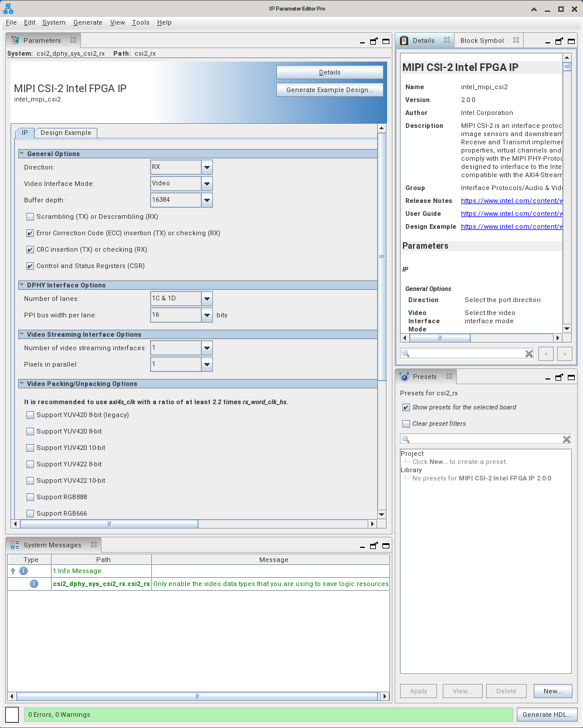Enable Support YUV420 10-bit

pos(30,448)
